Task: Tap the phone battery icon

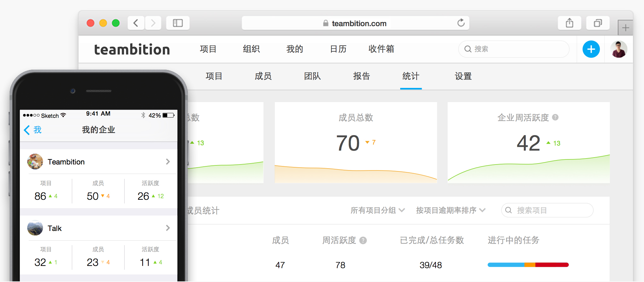Action: [x=169, y=115]
